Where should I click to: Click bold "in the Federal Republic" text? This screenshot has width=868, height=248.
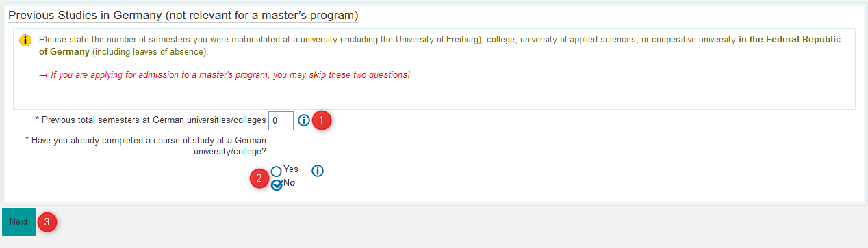click(789, 40)
